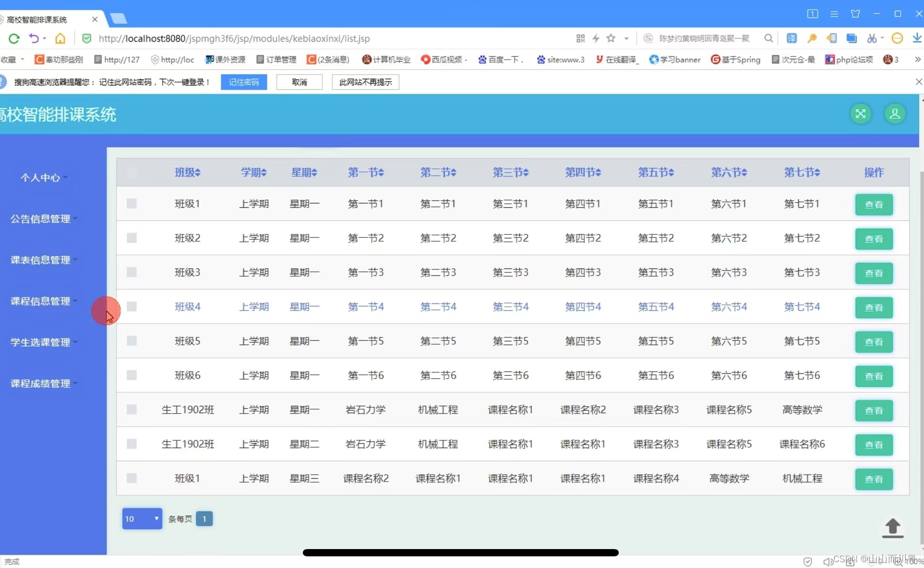Open the new tab button
Screen dimensions: 924x568
pos(118,18)
